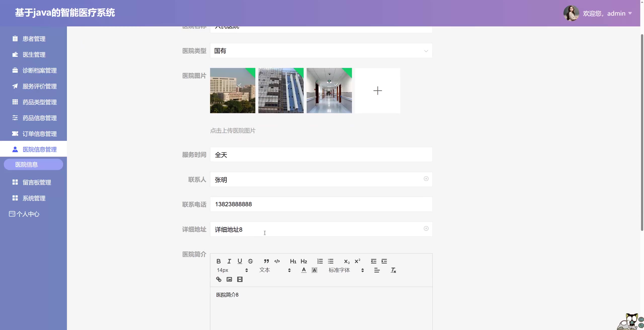Image resolution: width=644 pixels, height=330 pixels.
Task: Insert a hyperlink in editor
Action: (219, 279)
